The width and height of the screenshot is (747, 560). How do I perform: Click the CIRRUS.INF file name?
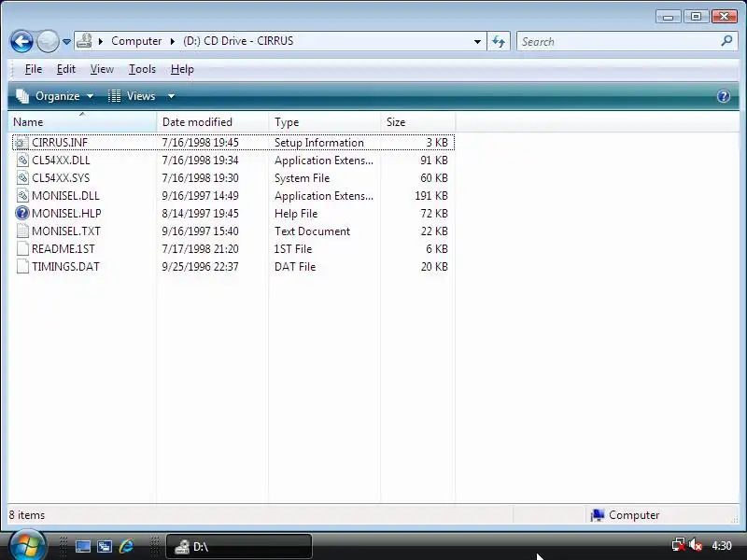pos(60,143)
